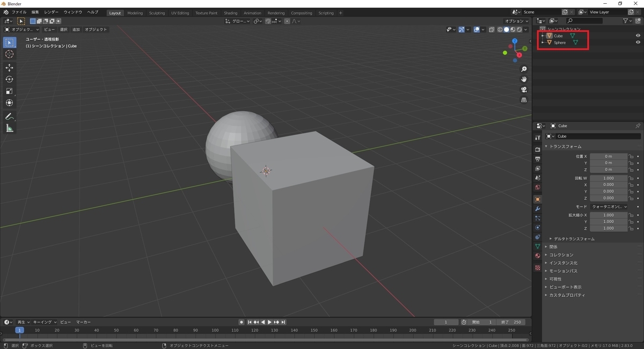Viewport: 644px width, 349px height.
Task: Open Particles properties tab
Action: pyautogui.click(x=538, y=218)
